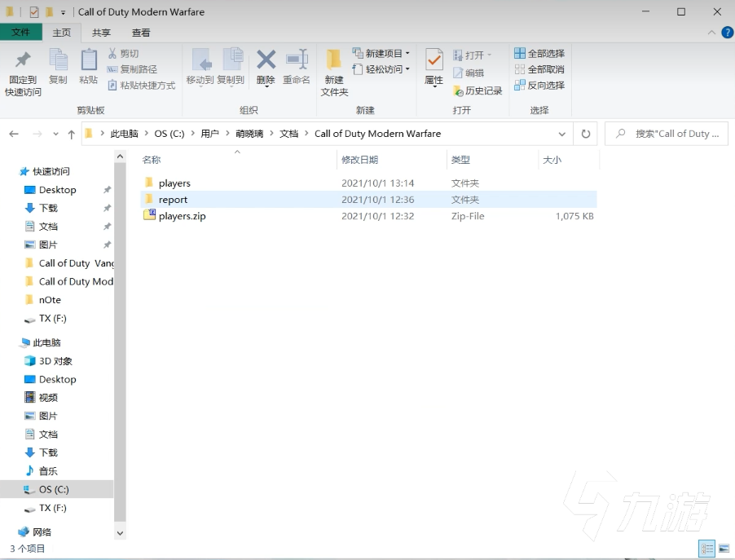Click the Pin to Quick Access icon
735x560 pixels.
[x=23, y=60]
